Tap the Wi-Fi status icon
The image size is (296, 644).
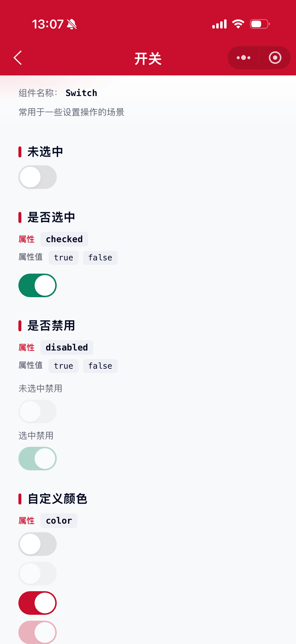click(x=238, y=24)
